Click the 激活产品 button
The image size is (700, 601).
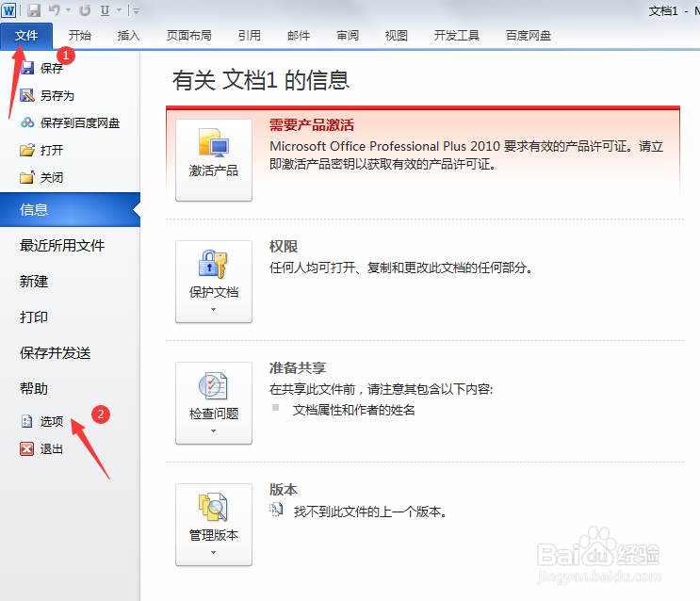point(214,160)
